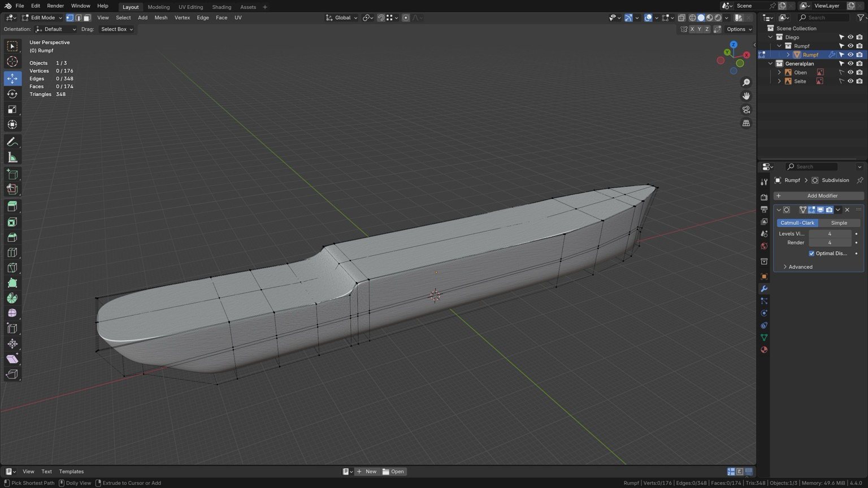Open the Mesh menu

160,18
